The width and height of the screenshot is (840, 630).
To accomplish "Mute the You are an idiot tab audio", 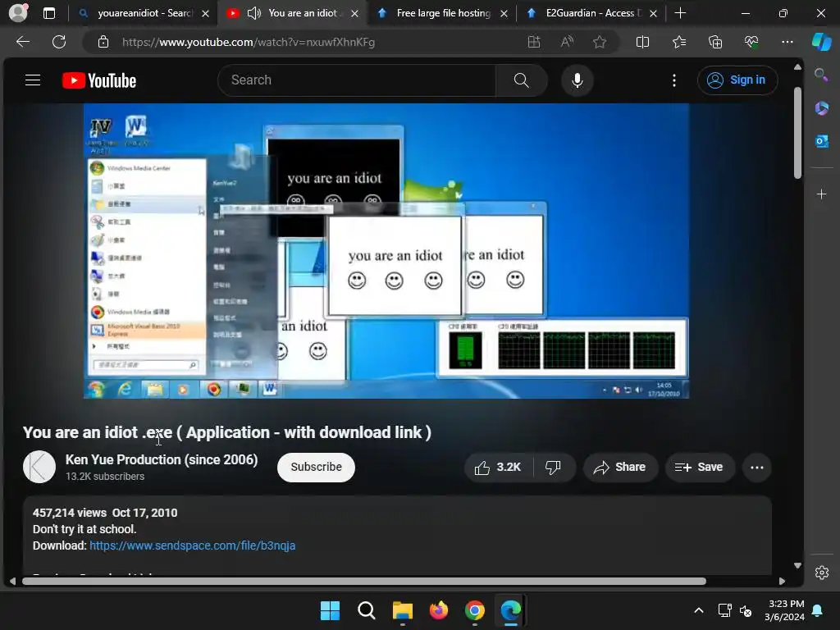I will [x=254, y=13].
